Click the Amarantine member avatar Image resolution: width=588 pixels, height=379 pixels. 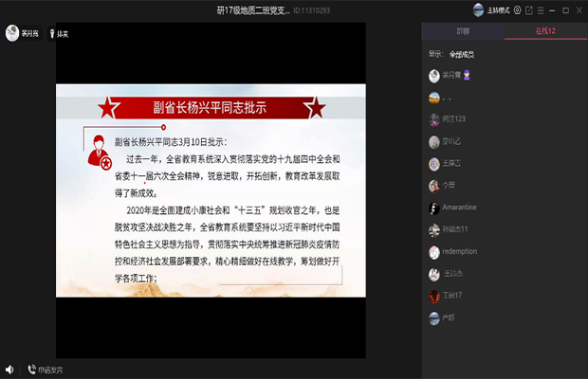tap(433, 208)
